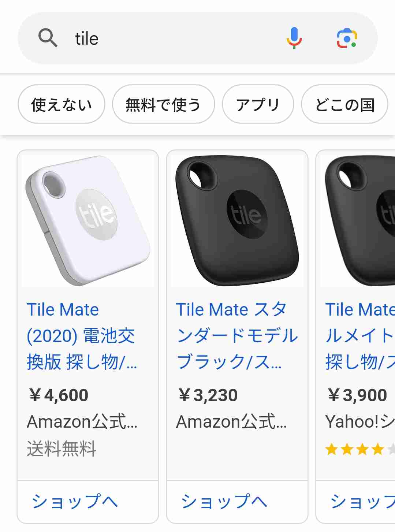395x532 pixels.
Task: Open Google Lens camera search icon
Action: [x=347, y=38]
